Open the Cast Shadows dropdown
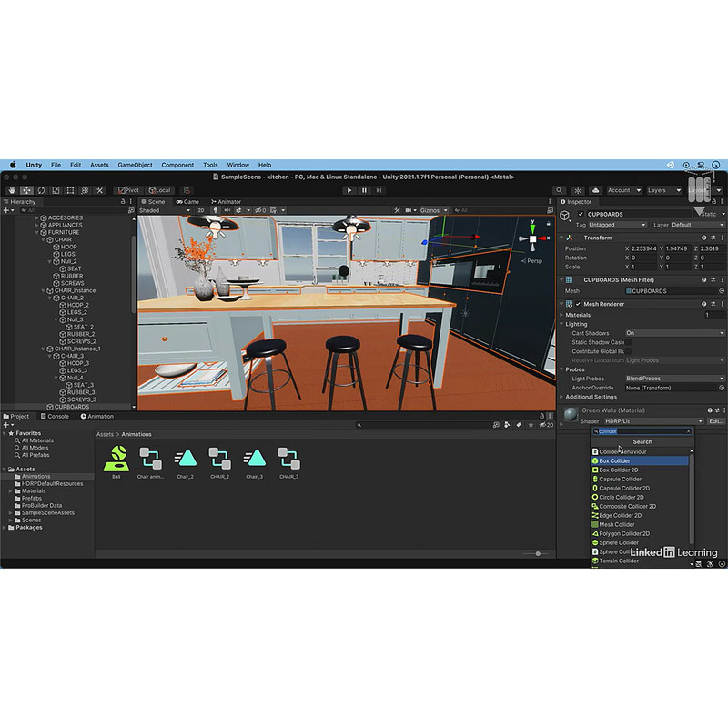The image size is (728, 728). coord(673,333)
